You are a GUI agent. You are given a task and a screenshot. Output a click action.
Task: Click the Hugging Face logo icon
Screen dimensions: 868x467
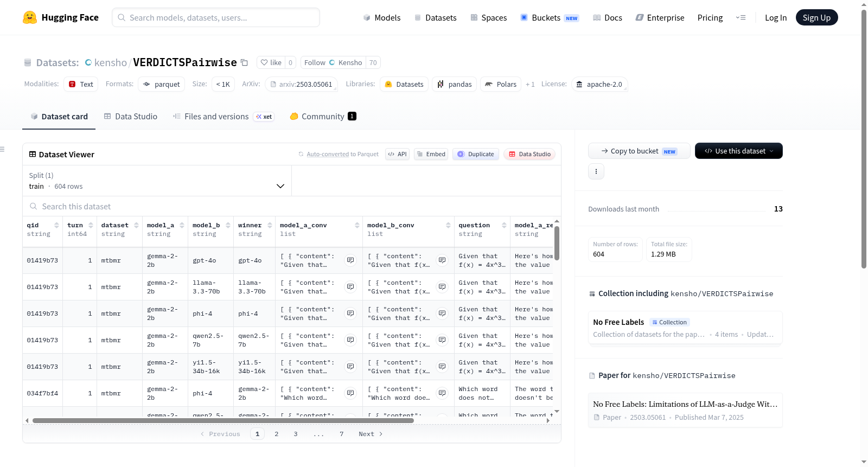[x=30, y=17]
